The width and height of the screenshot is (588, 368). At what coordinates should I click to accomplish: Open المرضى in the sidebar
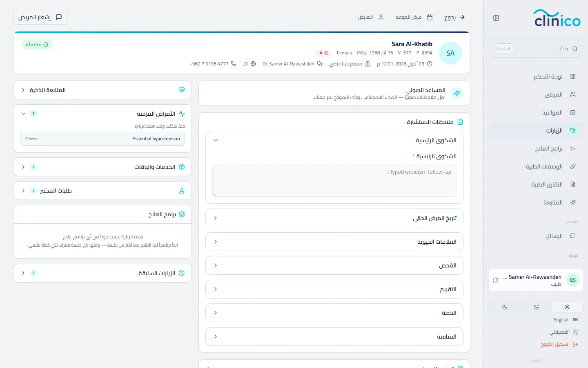coord(536,94)
